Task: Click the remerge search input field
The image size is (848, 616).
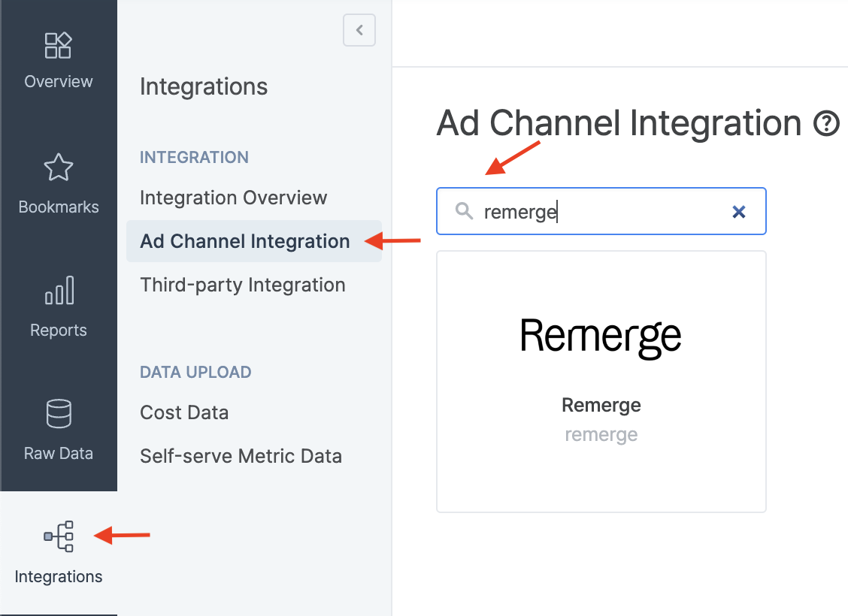Action: click(601, 211)
